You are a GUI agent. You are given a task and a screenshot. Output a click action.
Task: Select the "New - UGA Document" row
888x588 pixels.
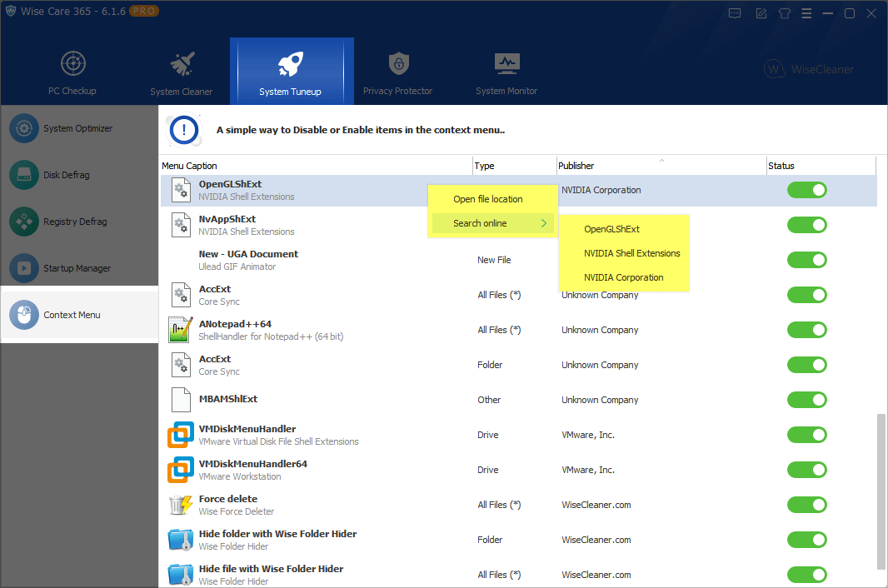click(x=518, y=260)
